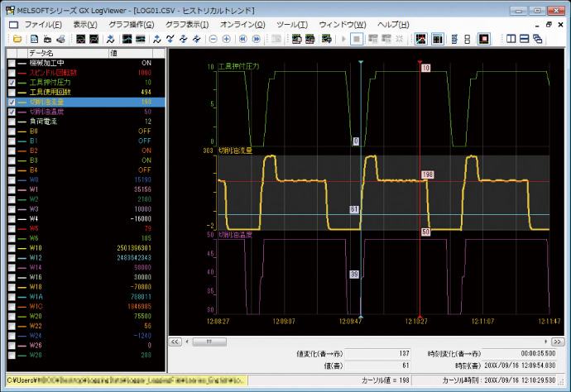The height and width of the screenshot is (392, 571).
Task: Select the W10 data row
Action: pyautogui.click(x=34, y=246)
